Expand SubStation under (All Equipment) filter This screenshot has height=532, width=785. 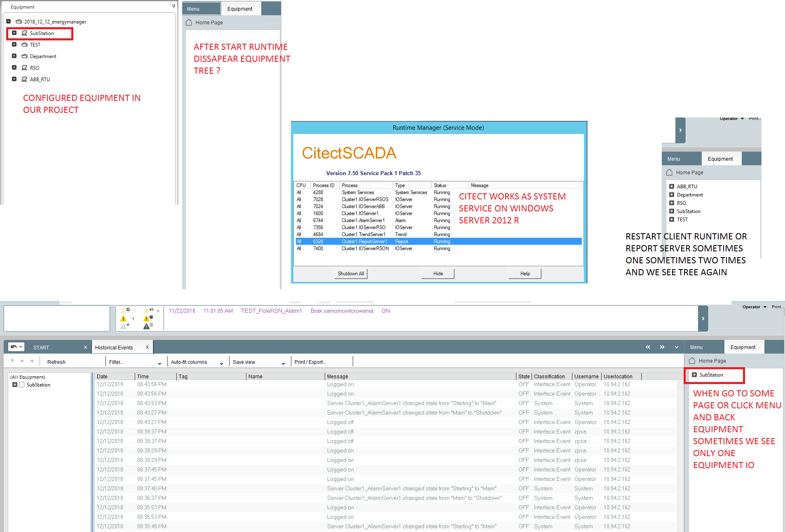point(15,384)
